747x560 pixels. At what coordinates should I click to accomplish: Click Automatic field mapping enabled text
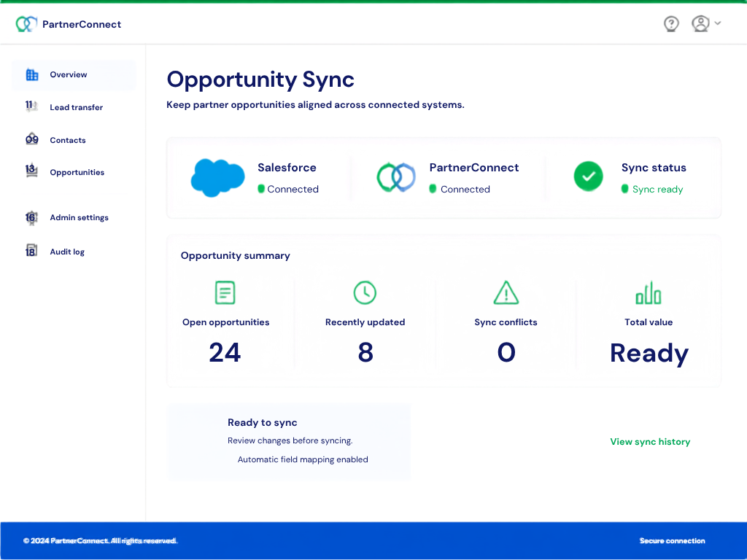click(x=303, y=459)
